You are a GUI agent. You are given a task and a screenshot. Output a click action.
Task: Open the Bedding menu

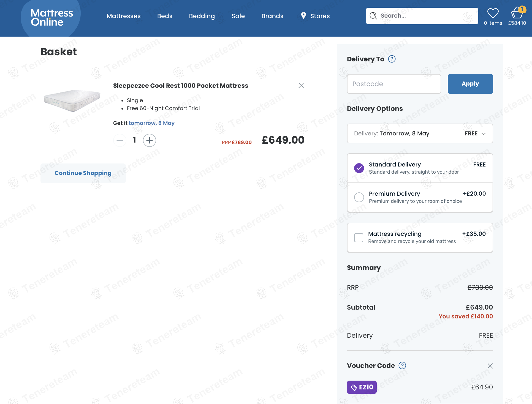pos(202,16)
